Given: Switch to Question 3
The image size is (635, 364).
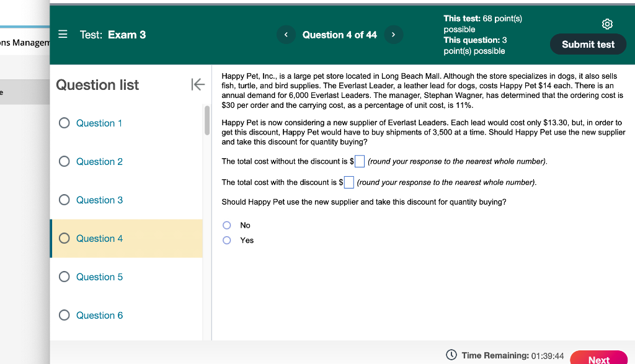Looking at the screenshot, I should click(99, 200).
